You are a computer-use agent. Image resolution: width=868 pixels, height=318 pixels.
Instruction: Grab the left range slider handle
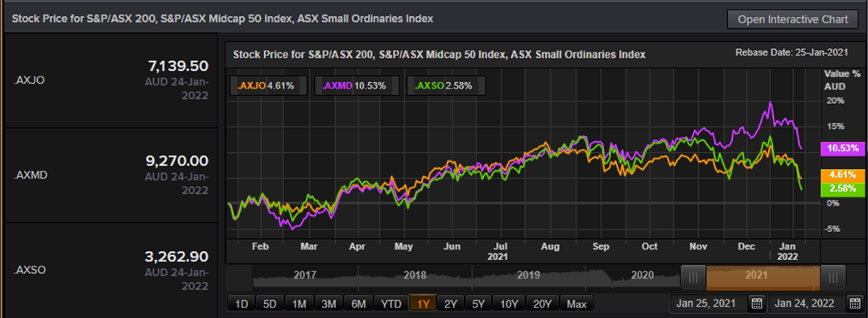coord(692,278)
